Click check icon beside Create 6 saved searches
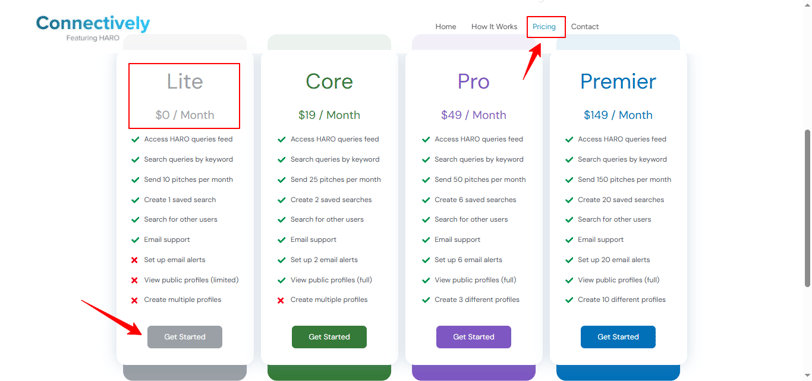This screenshot has width=812, height=381. [x=426, y=200]
